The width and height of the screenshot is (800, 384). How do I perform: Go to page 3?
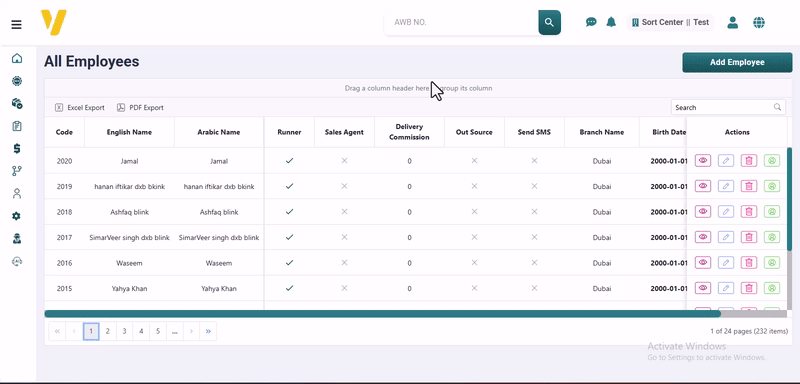tap(124, 331)
